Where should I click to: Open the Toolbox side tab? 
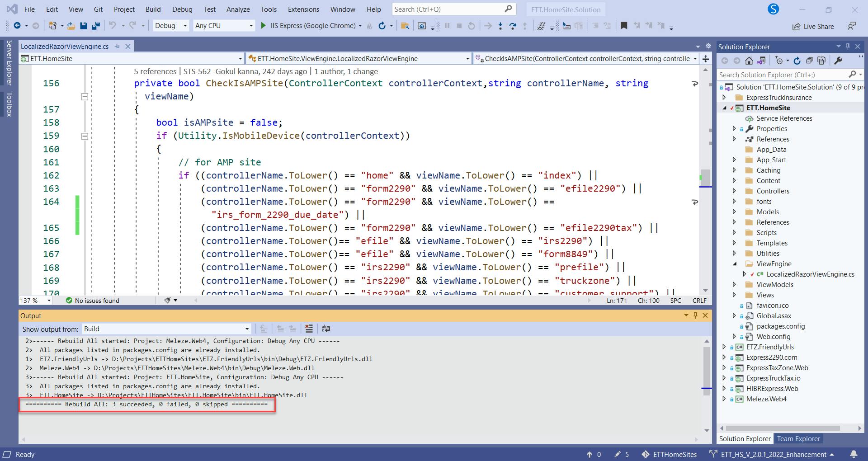coord(9,104)
